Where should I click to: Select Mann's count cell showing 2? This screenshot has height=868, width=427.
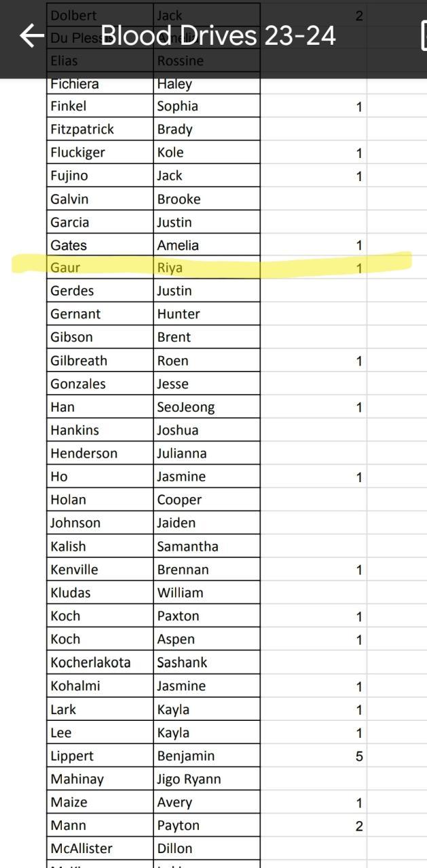314,826
